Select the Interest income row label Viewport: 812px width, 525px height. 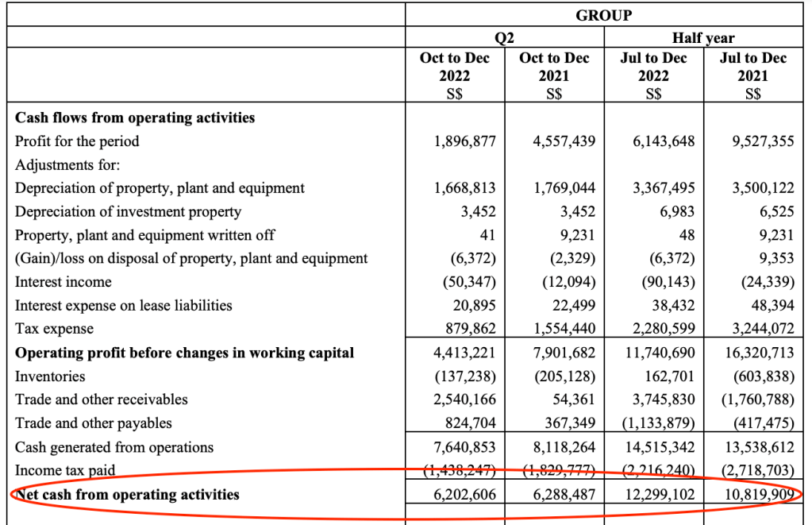point(63,282)
